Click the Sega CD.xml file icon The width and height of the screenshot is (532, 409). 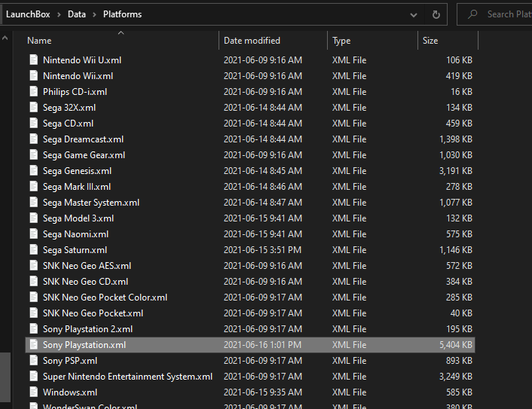pos(34,123)
